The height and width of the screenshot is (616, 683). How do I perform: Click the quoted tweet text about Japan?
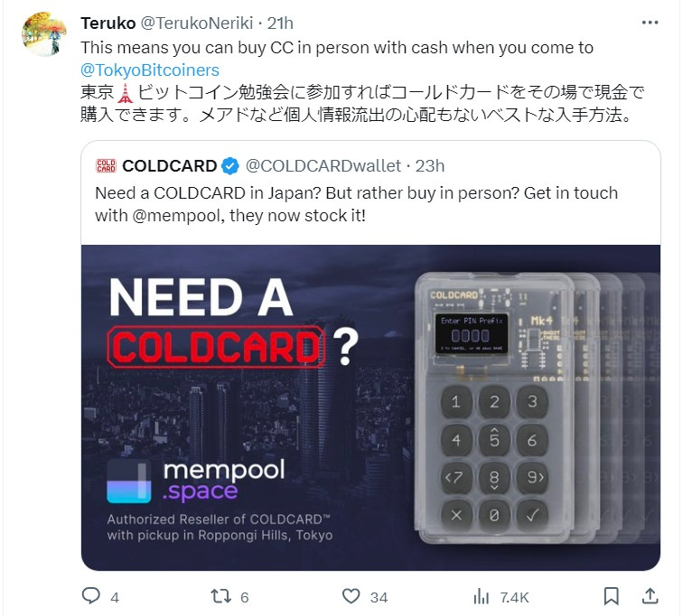(x=356, y=204)
